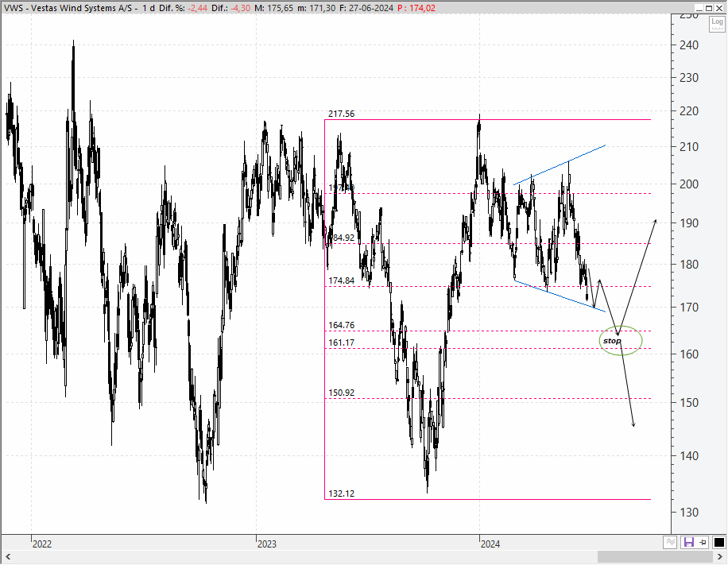Viewport: 728px width, 565px height.
Task: Click the 'P: 174,02' price
Action: coord(416,8)
